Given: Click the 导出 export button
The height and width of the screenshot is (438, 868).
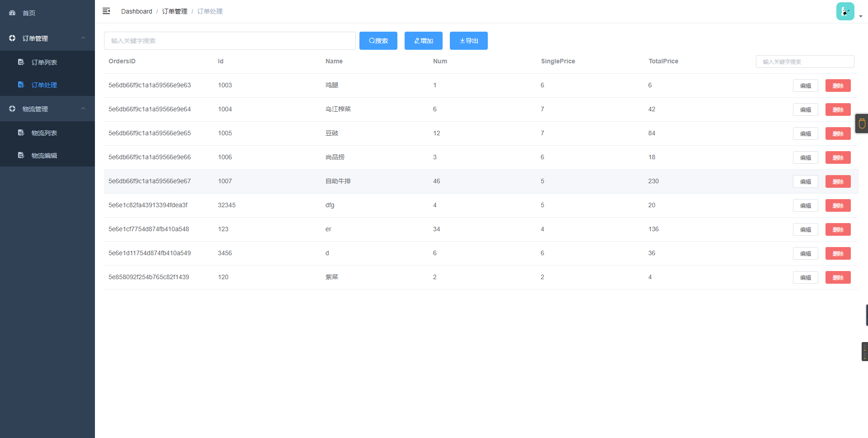Looking at the screenshot, I should click(469, 41).
